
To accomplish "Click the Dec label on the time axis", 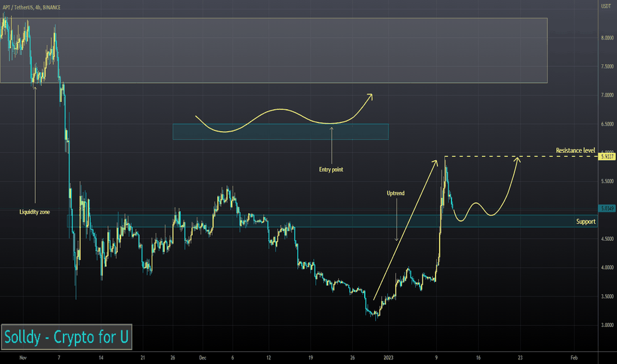I will 203,357.
